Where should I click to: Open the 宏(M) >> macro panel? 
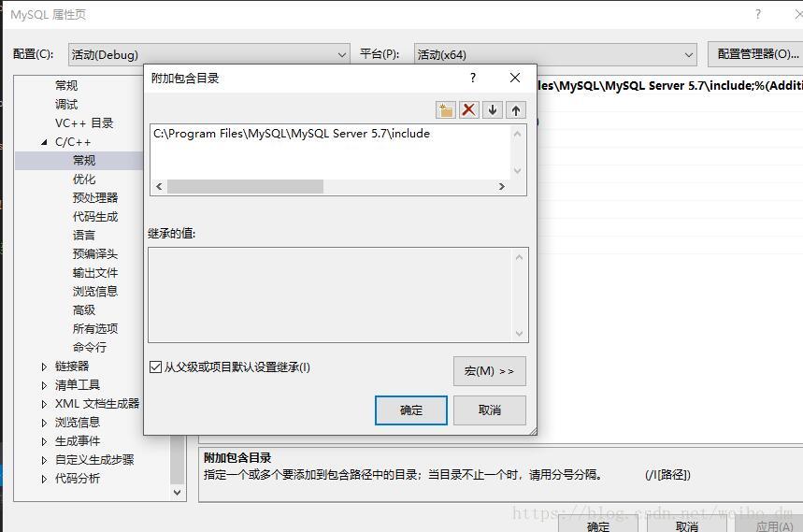[x=490, y=370]
